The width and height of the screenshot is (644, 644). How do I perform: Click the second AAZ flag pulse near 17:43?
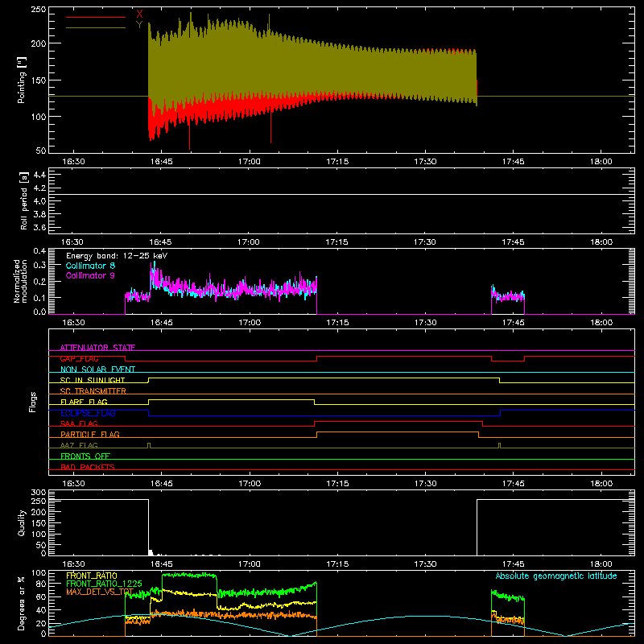499,446
